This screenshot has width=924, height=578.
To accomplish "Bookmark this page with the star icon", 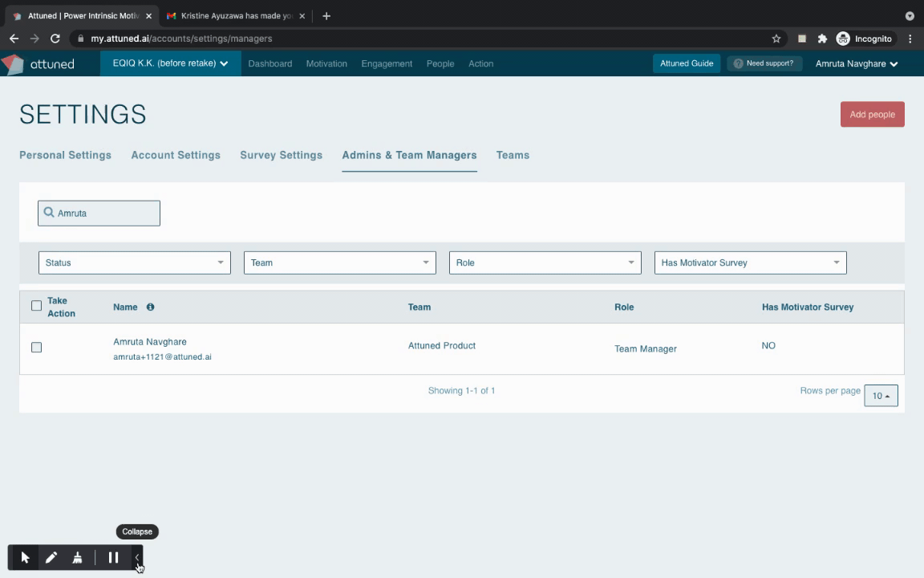I will pos(776,39).
